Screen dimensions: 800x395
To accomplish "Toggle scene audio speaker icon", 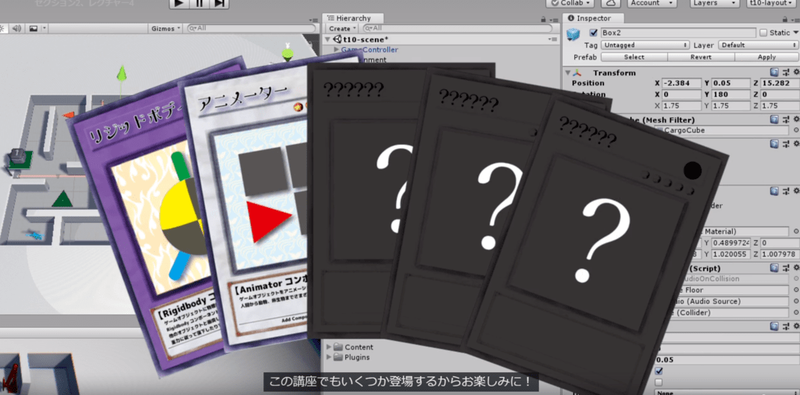I will pos(17,29).
